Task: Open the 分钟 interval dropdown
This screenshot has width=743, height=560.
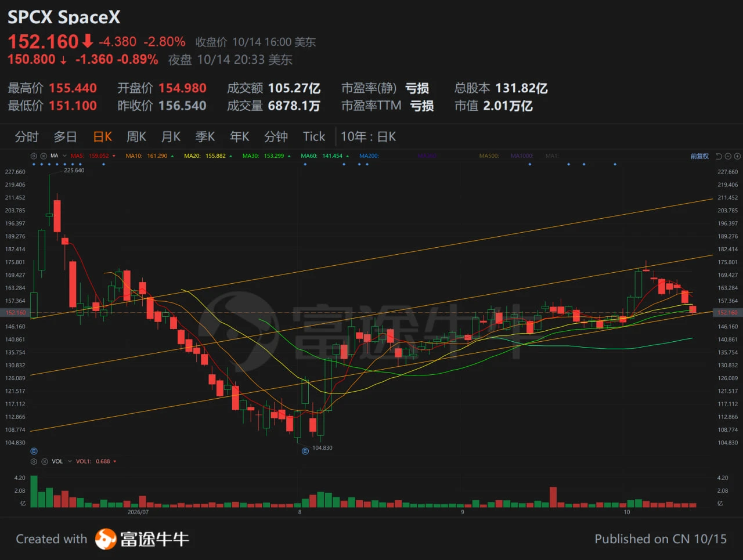Action: click(276, 137)
